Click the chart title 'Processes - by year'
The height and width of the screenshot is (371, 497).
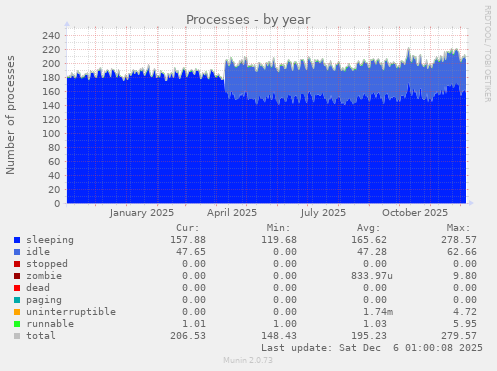point(248,20)
